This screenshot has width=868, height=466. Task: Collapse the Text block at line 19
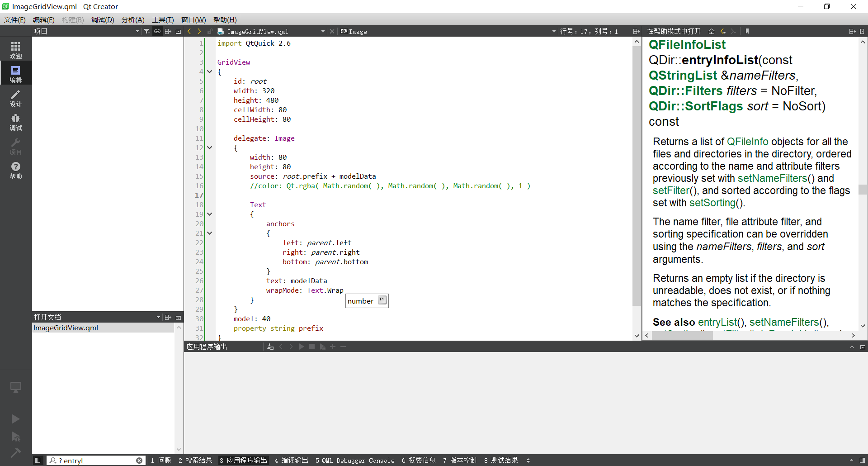point(210,214)
